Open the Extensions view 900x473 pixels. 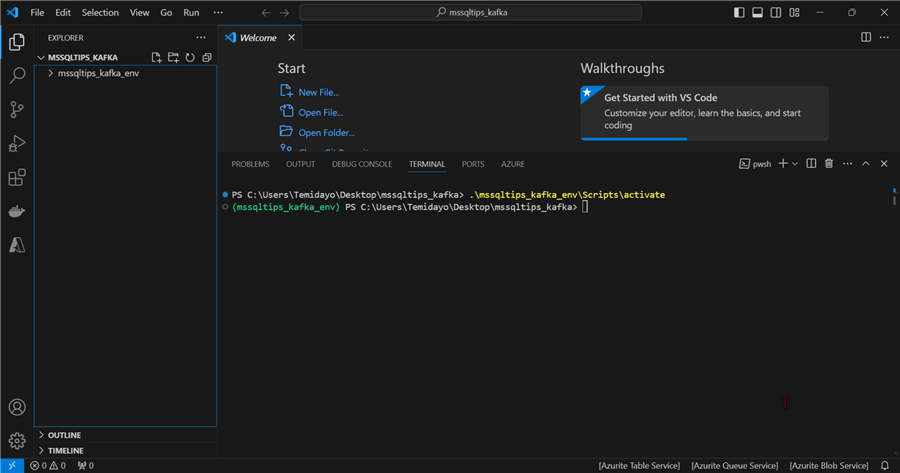(x=17, y=178)
